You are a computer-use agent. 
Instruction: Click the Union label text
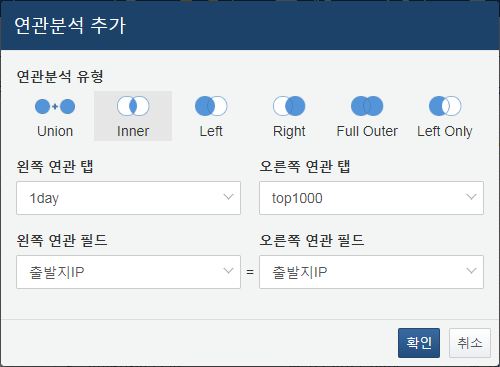click(55, 131)
